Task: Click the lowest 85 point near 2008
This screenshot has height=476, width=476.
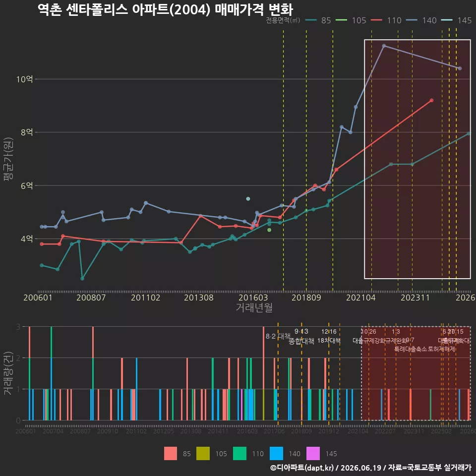Action: click(x=82, y=278)
